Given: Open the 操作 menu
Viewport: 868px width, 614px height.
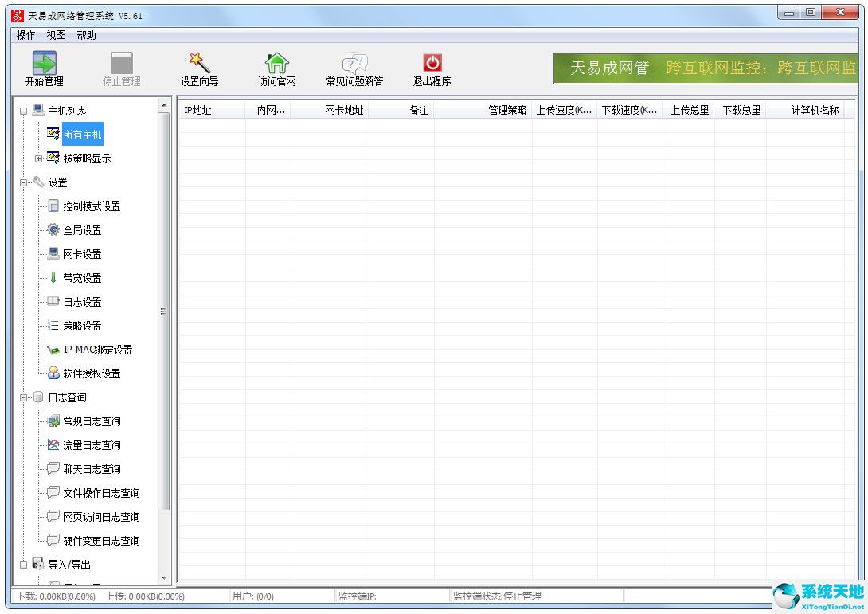Looking at the screenshot, I should [25, 35].
